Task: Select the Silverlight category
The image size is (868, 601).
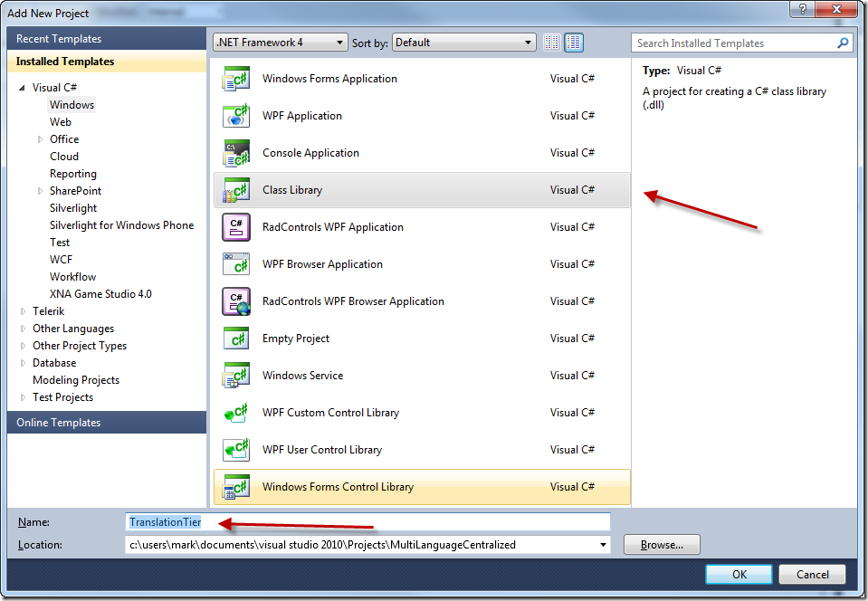Action: (73, 208)
